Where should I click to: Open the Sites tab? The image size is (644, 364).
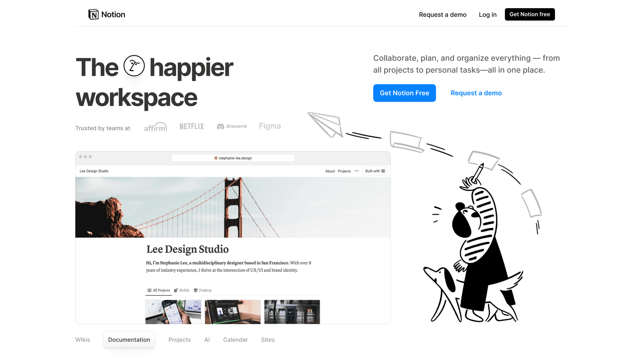[x=268, y=340]
